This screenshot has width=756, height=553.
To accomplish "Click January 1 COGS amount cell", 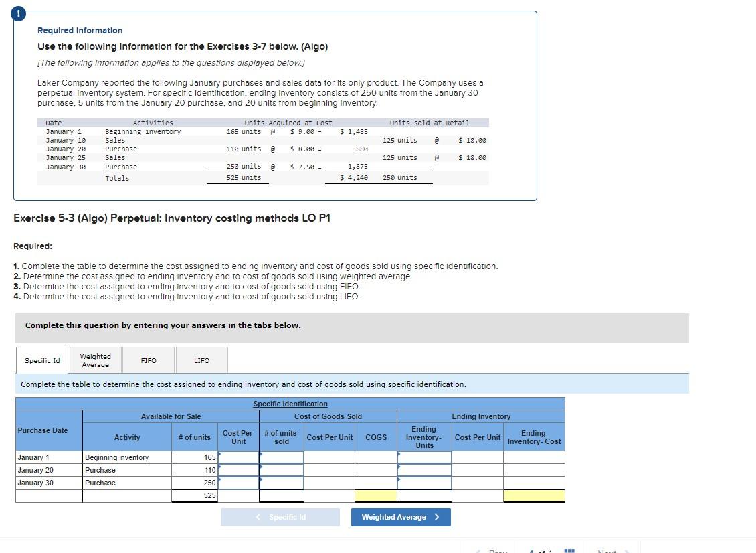I will point(375,457).
